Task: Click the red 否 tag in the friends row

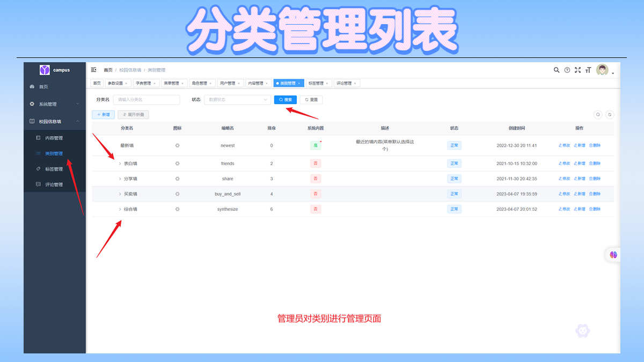Action: [316, 164]
